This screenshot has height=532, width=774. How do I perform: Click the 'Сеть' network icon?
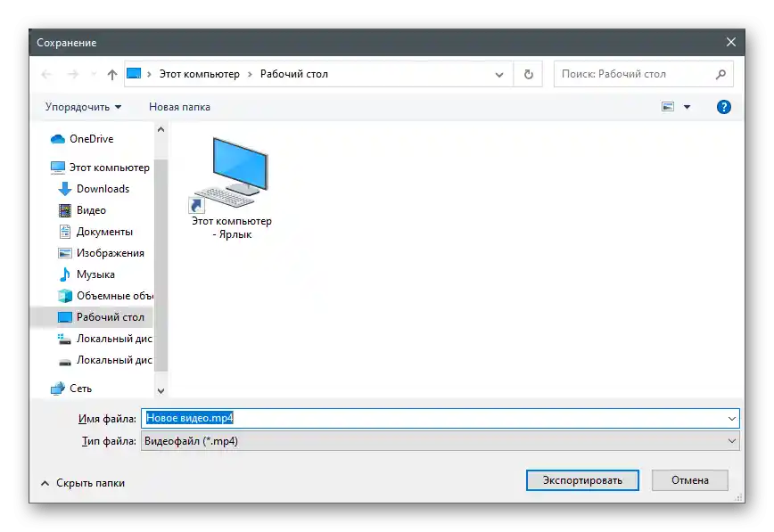coord(58,389)
